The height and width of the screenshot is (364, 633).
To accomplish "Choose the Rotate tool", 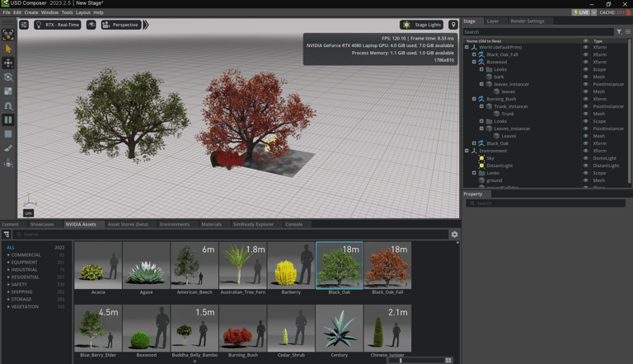I will [x=8, y=77].
